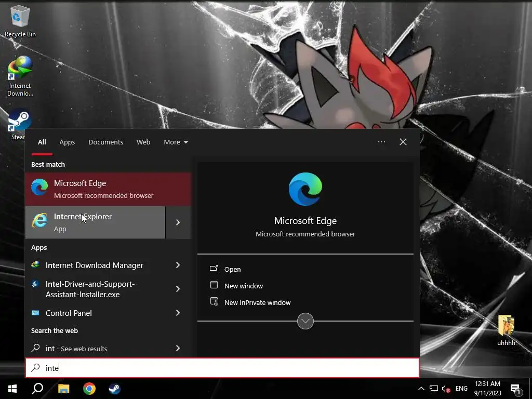Screen dimensions: 532x399
Task: Click the Internet Explorer app result
Action: tap(96, 222)
